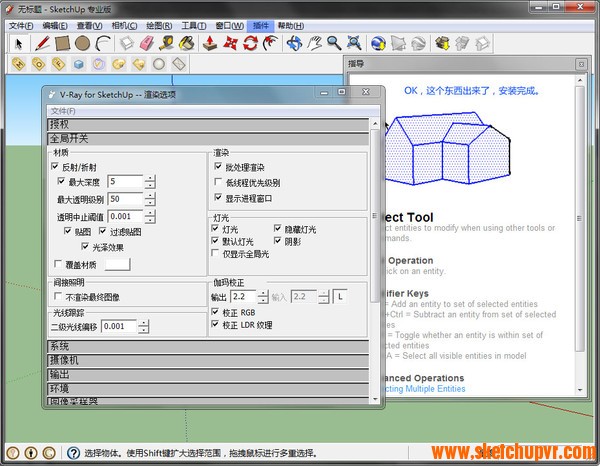Select the Orbit tool
This screenshot has width=600, height=466.
pyautogui.click(x=294, y=43)
